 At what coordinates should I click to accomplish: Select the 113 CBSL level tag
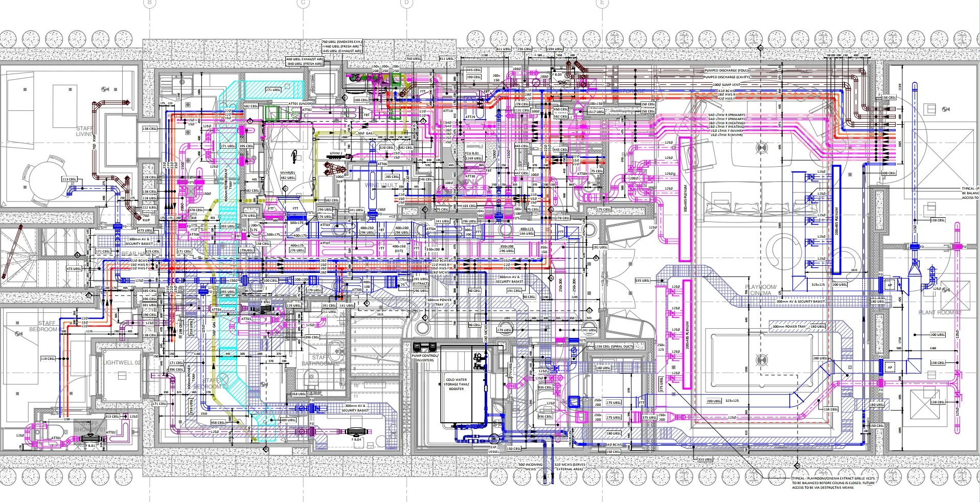click(x=69, y=179)
